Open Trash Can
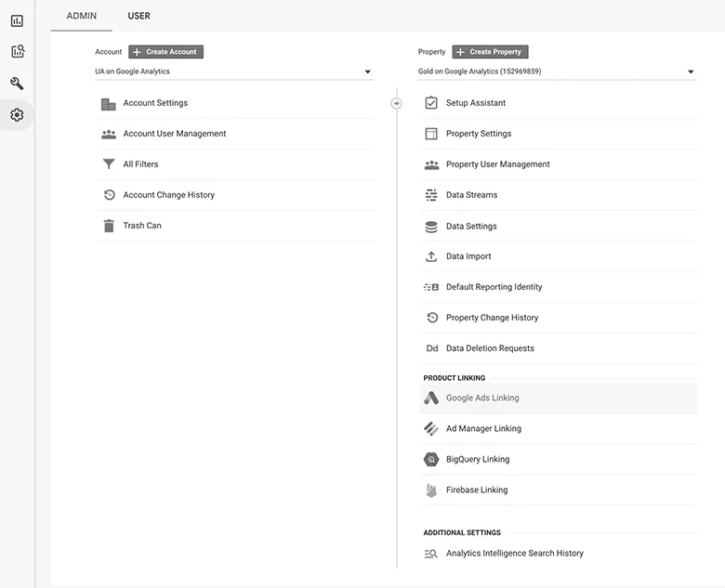Image resolution: width=725 pixels, height=588 pixels. [x=235, y=226]
